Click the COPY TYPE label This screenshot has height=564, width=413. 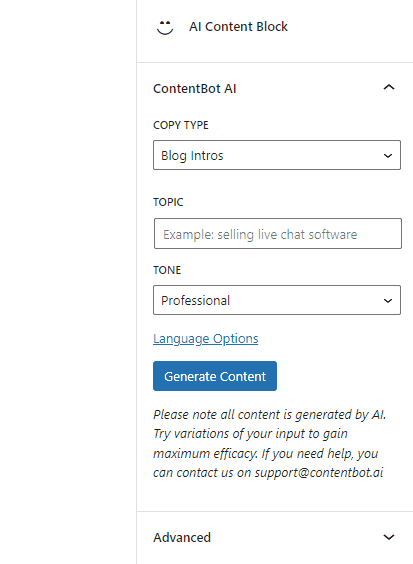[181, 125]
